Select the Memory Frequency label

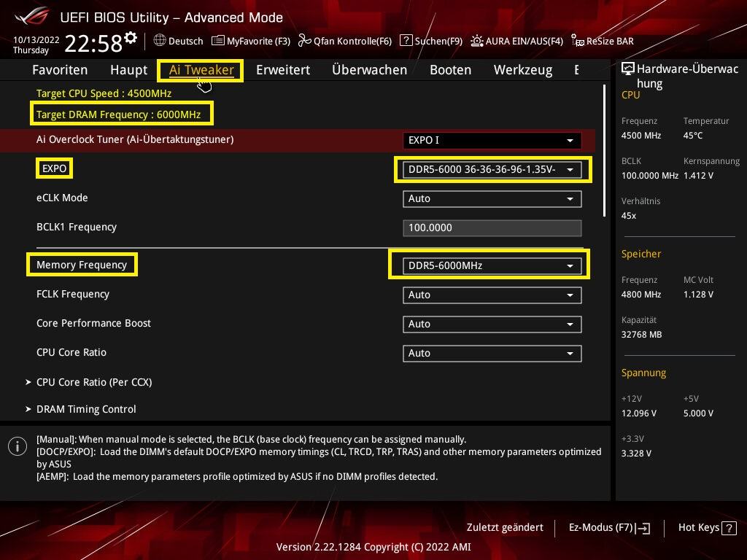point(82,265)
